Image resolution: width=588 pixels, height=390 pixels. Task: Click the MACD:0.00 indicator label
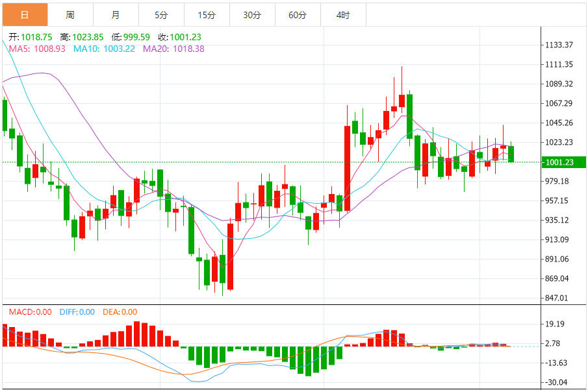[31, 311]
